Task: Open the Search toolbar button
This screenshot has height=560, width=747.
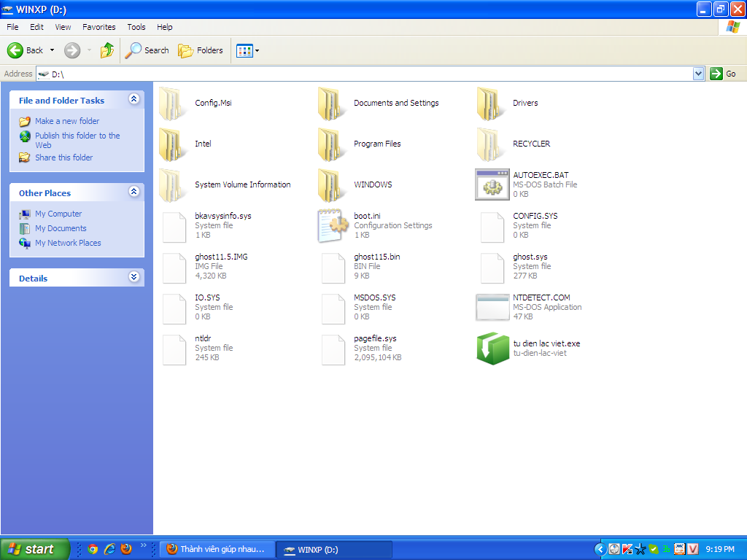Action: (147, 50)
